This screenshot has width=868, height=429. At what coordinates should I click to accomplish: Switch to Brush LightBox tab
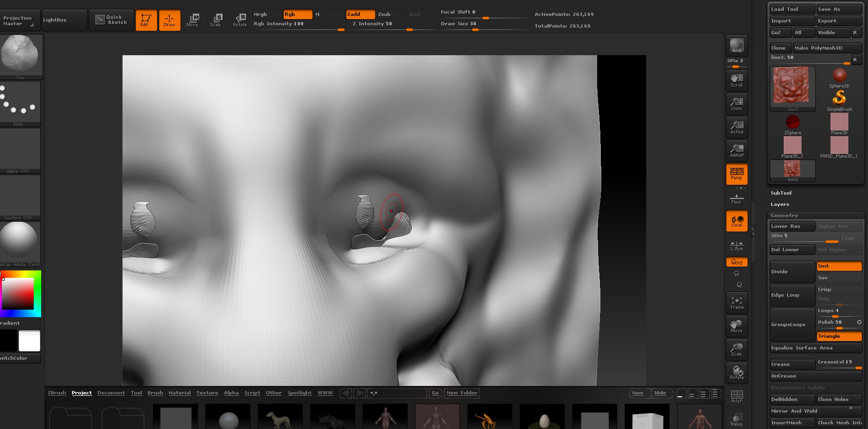(155, 393)
